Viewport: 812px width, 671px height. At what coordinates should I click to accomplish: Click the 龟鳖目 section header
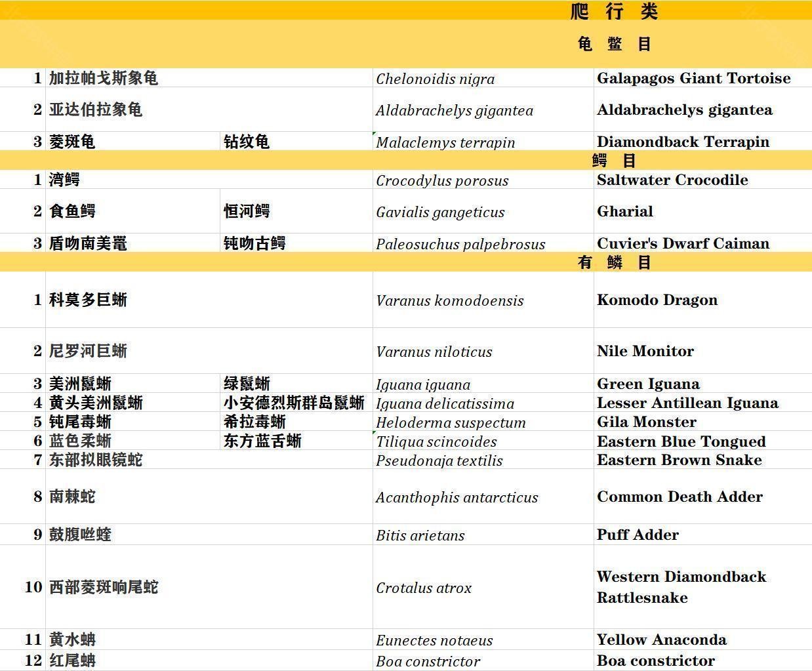coord(614,44)
